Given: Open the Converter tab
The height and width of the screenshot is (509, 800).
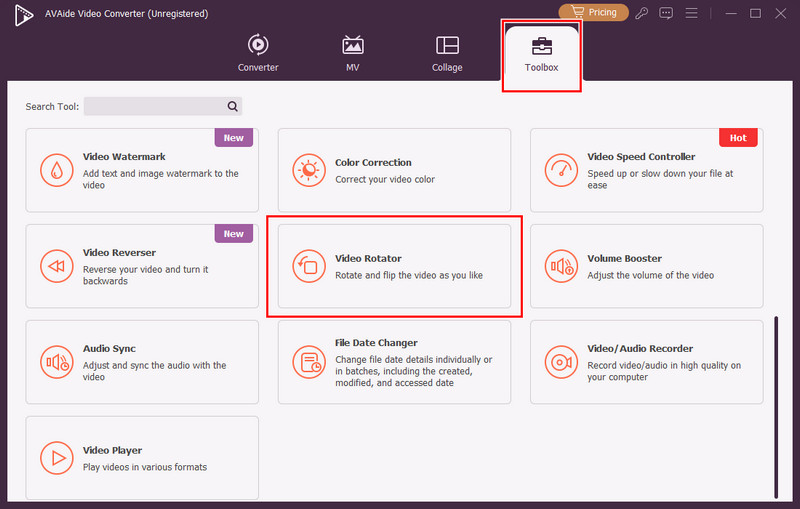Looking at the screenshot, I should point(258,53).
